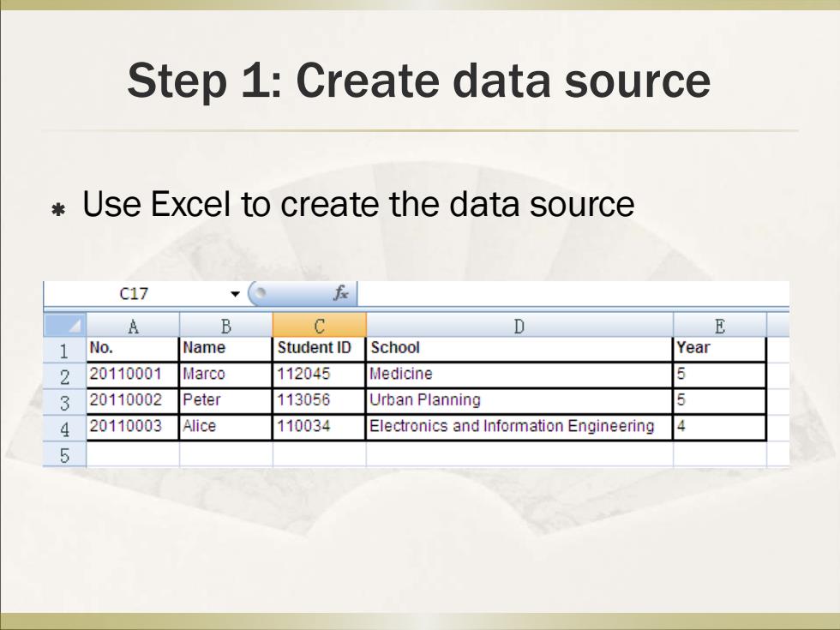Image resolution: width=840 pixels, height=630 pixels.
Task: Click Year cell containing 4
Action: 719,428
